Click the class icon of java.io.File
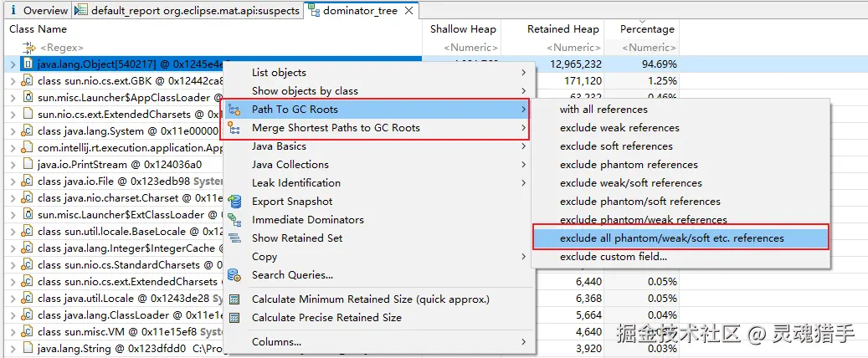This screenshot has width=868, height=358. click(28, 181)
